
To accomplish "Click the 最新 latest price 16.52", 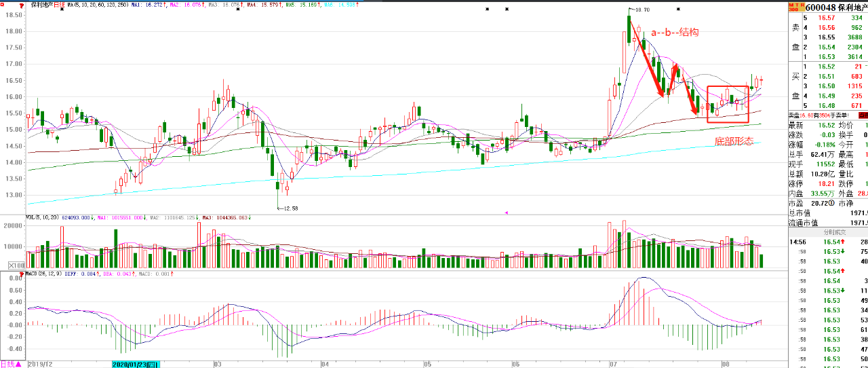I will pos(825,126).
